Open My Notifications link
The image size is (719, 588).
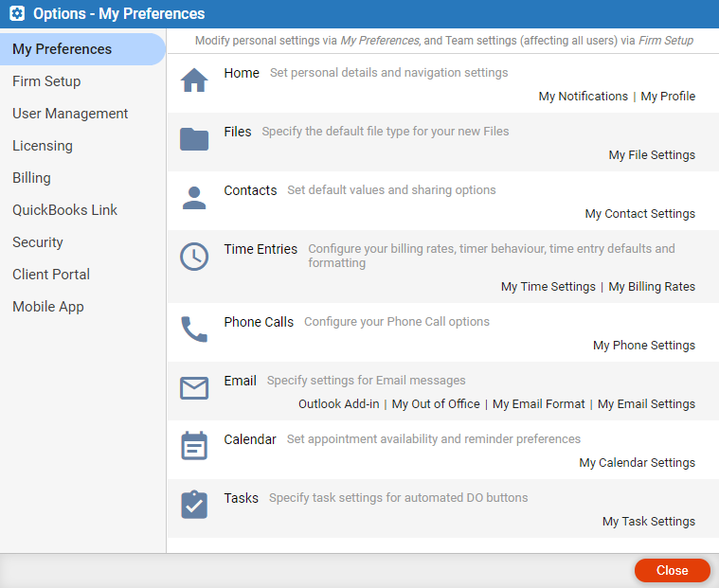click(x=583, y=97)
